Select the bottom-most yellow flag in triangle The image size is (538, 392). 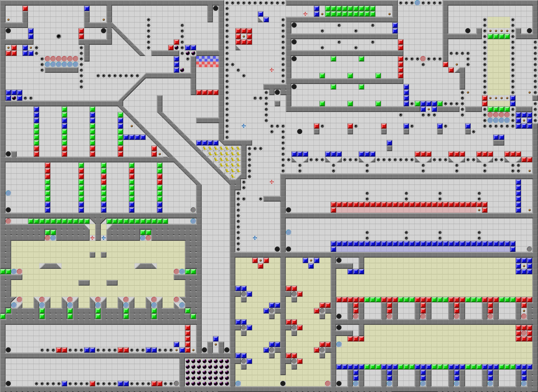click(233, 177)
